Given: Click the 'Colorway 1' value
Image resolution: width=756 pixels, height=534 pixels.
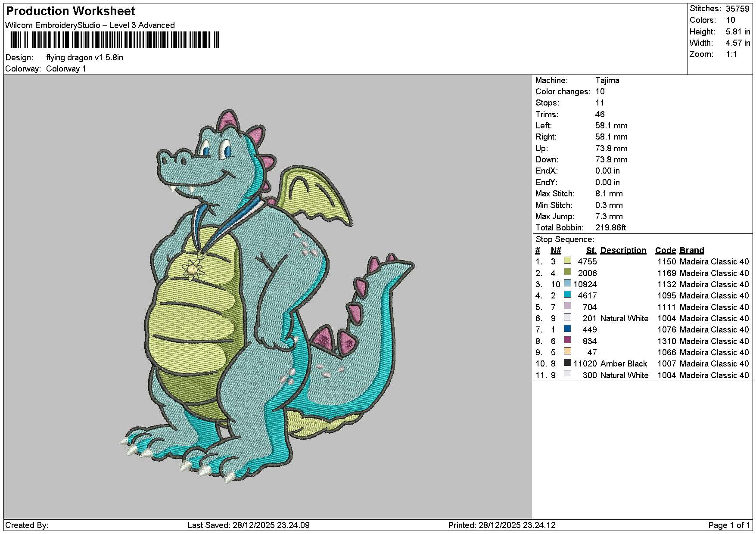Looking at the screenshot, I should (x=66, y=69).
